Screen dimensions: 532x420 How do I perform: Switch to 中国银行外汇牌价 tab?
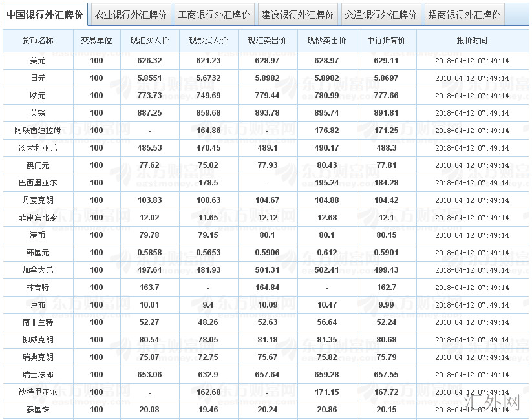(x=45, y=15)
